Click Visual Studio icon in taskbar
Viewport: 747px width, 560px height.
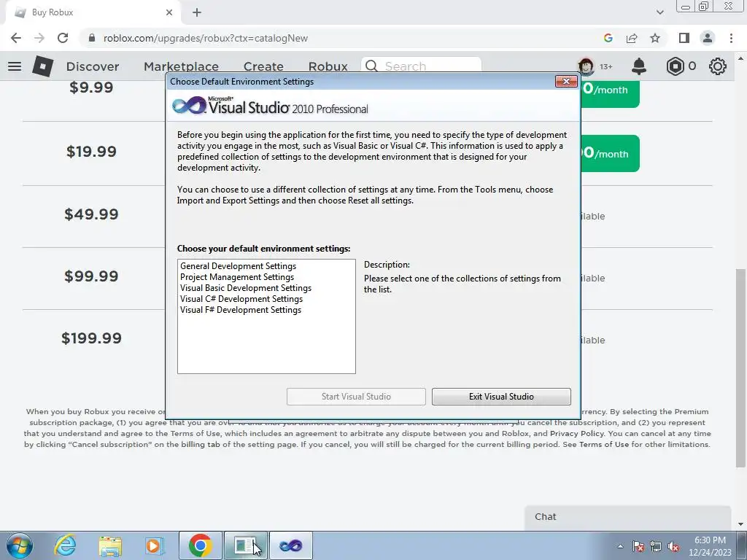290,545
